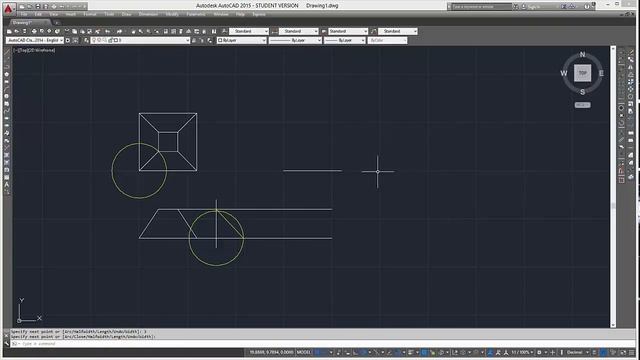This screenshot has height=360, width=640.
Task: Open the lineweight ByLayer dropdown
Action: pos(345,40)
